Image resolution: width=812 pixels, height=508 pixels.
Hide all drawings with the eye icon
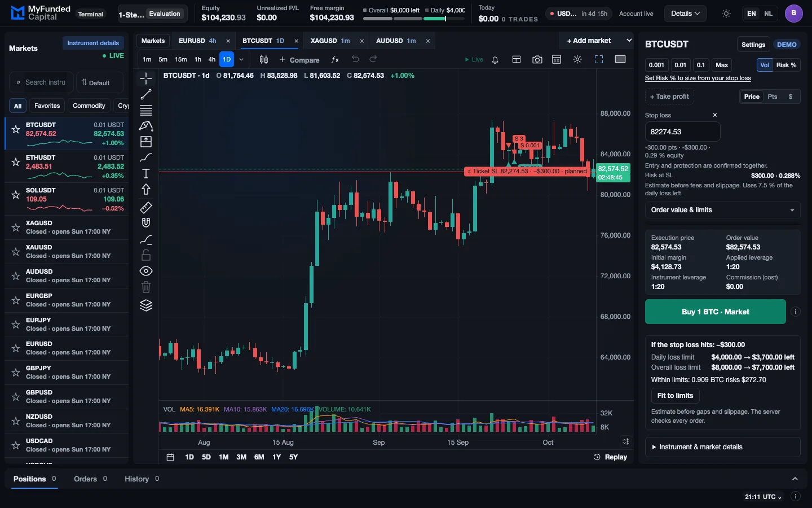click(x=146, y=271)
